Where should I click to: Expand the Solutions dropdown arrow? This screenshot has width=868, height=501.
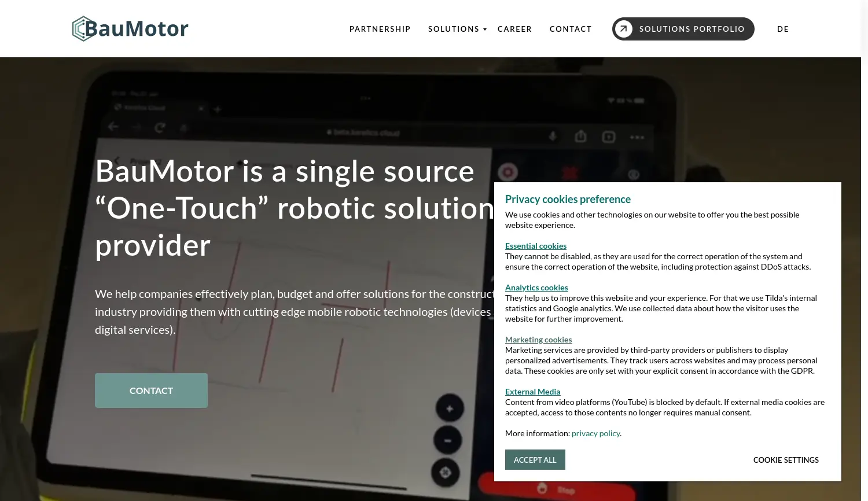coord(485,30)
